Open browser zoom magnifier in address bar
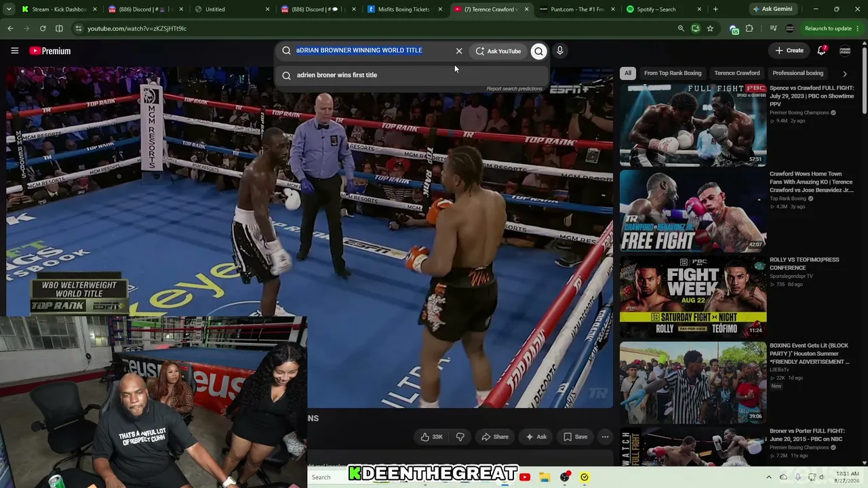The image size is (868, 488). [x=681, y=28]
